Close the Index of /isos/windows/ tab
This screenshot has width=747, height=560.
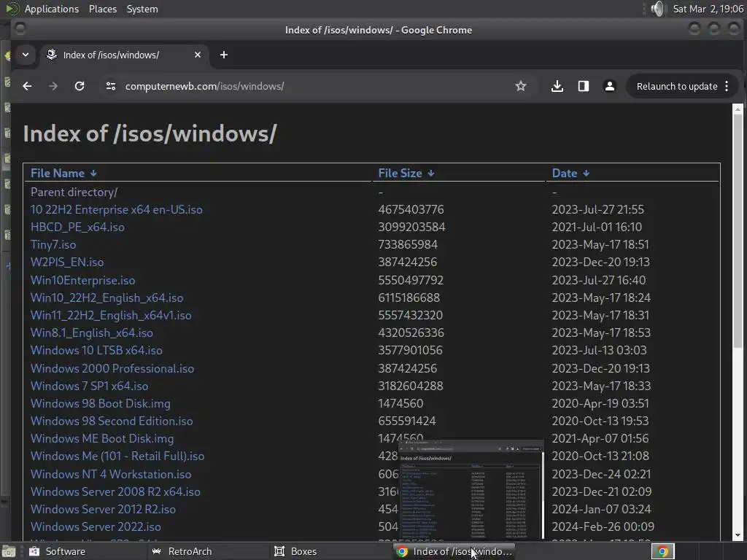tap(198, 55)
